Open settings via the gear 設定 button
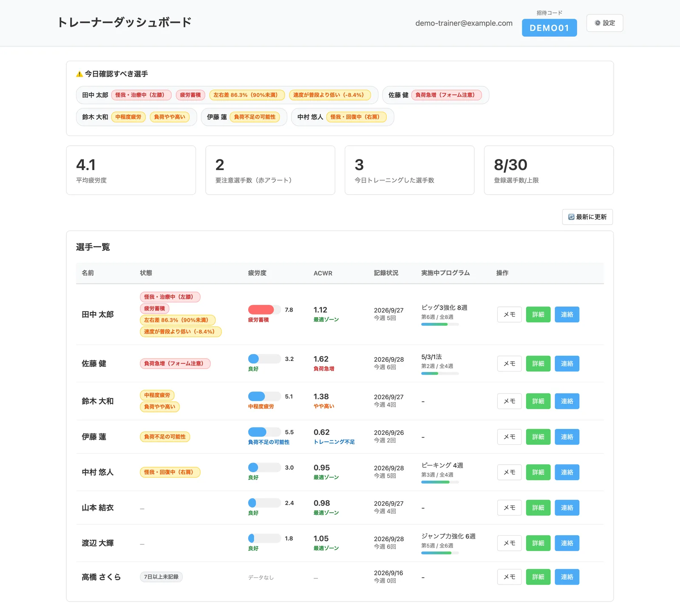This screenshot has height=616, width=680. pos(605,23)
